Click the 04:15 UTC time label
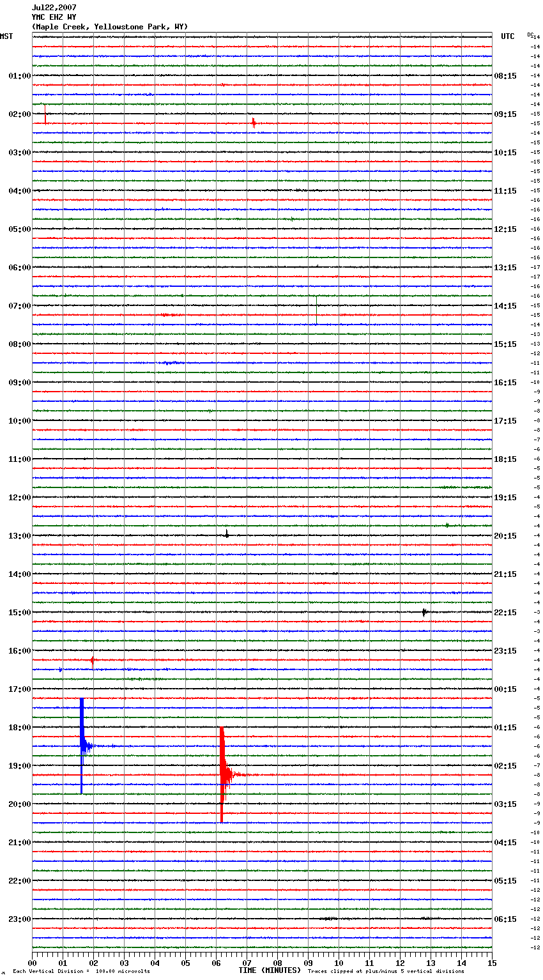Image resolution: width=543 pixels, height=980 pixels. 505,843
